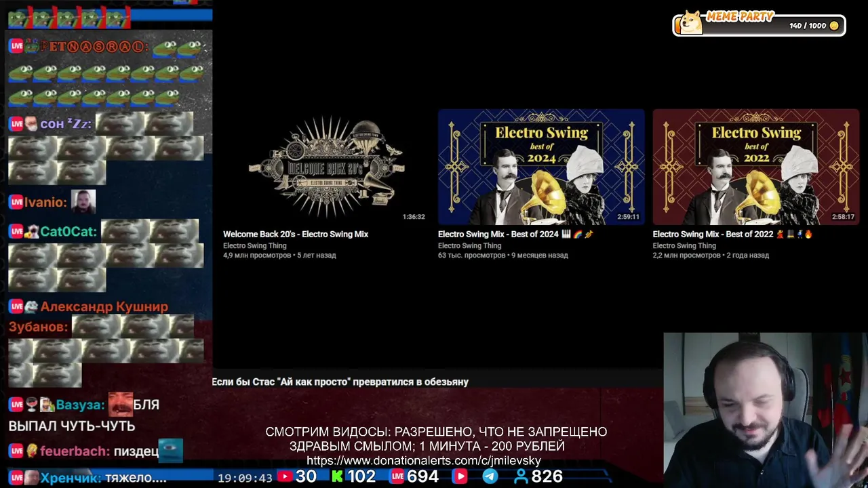Click chat username 'Вазуза'
The image size is (868, 488).
click(80, 405)
